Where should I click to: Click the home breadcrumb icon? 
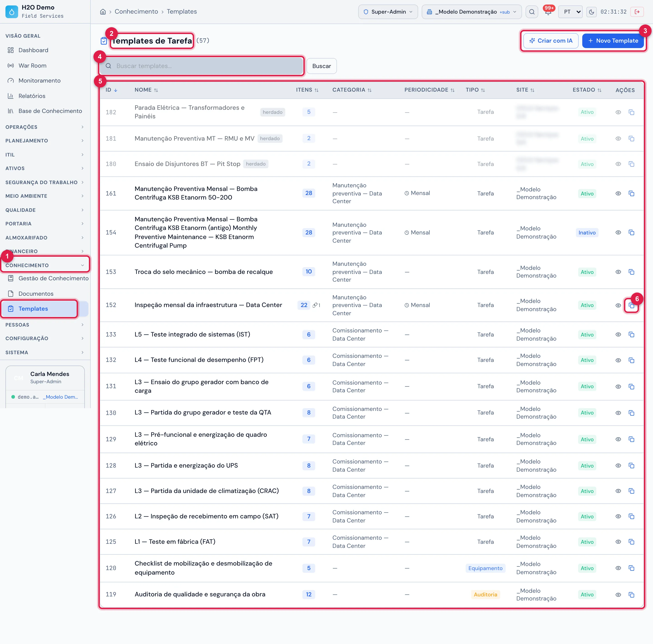(103, 12)
